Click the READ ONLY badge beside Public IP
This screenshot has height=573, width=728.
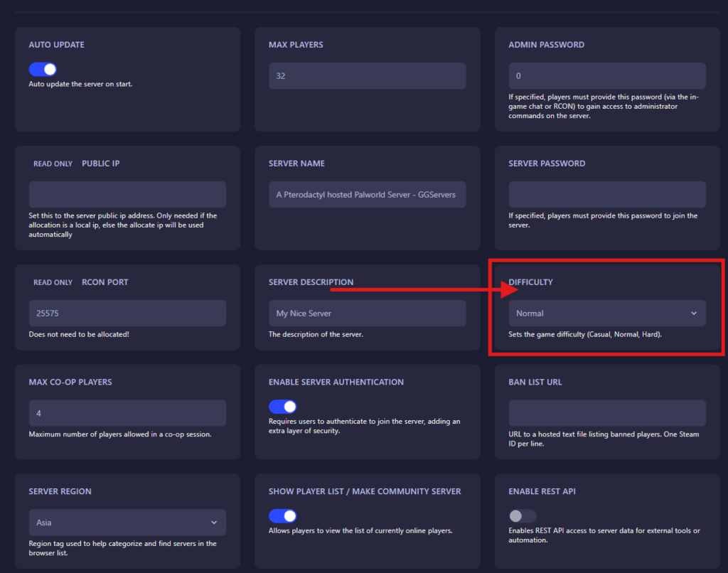[x=53, y=164]
